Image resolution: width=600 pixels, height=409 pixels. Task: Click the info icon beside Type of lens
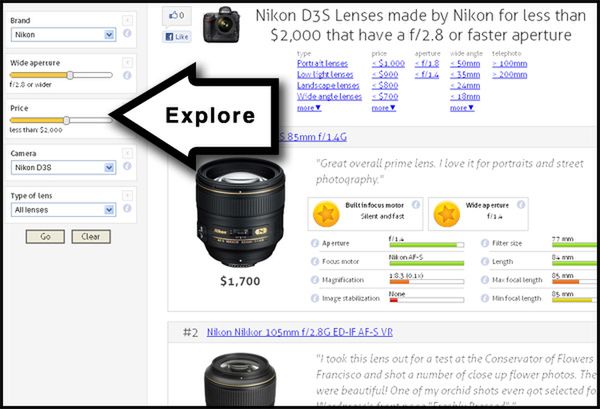point(127,208)
